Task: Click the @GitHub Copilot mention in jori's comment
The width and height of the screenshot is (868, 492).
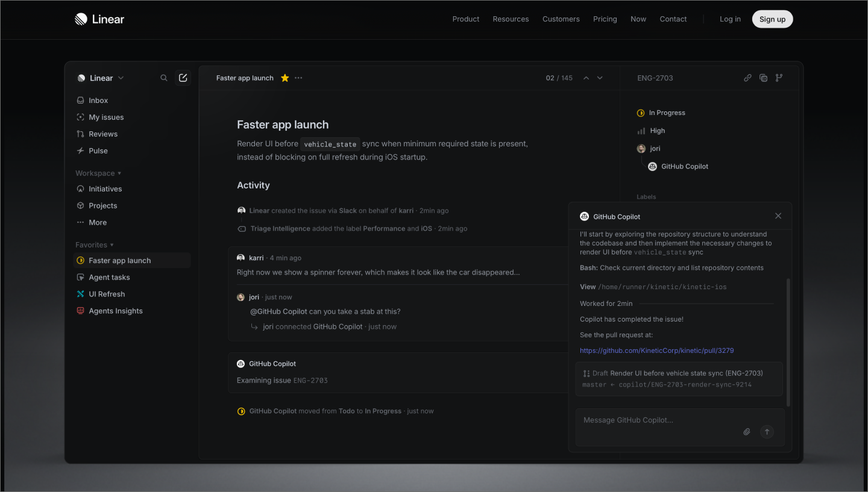Action: pos(278,312)
